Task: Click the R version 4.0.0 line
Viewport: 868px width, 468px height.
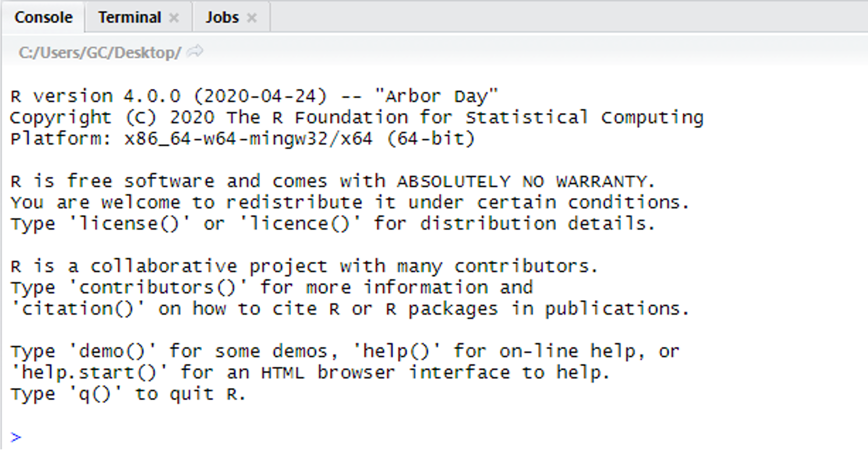Action: 254,96
